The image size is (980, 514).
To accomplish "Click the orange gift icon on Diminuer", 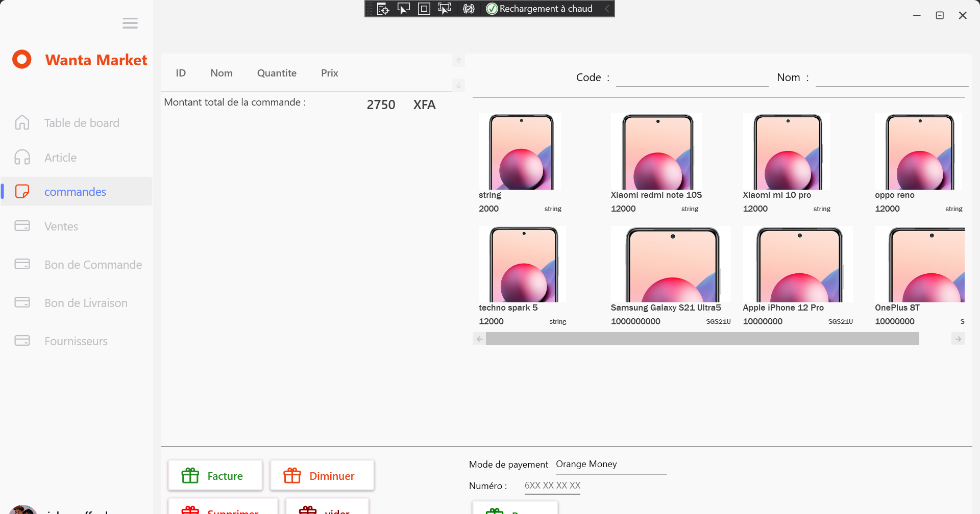I will click(292, 475).
